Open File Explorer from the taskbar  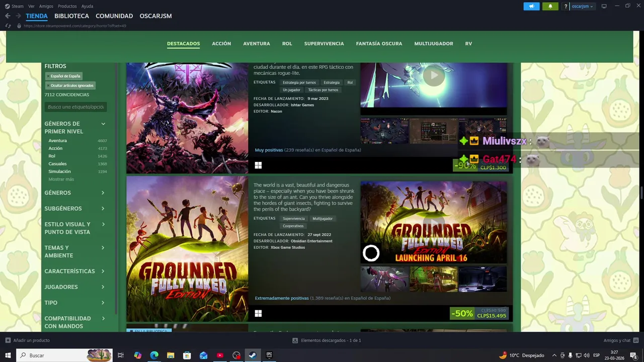pyautogui.click(x=171, y=355)
